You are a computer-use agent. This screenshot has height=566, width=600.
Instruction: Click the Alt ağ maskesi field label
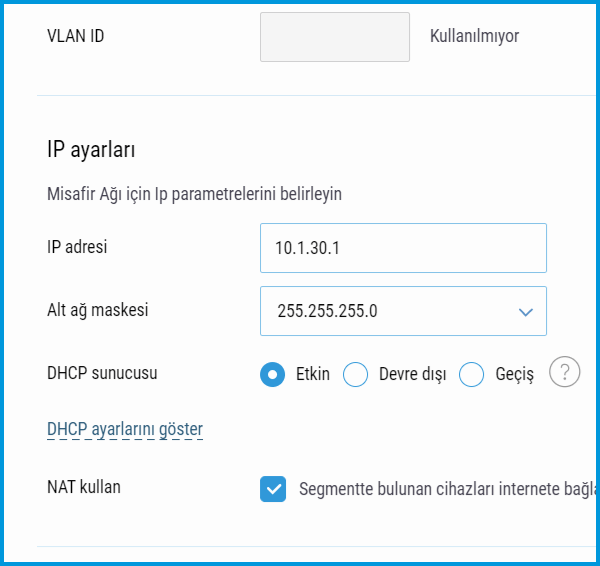pyautogui.click(x=98, y=310)
